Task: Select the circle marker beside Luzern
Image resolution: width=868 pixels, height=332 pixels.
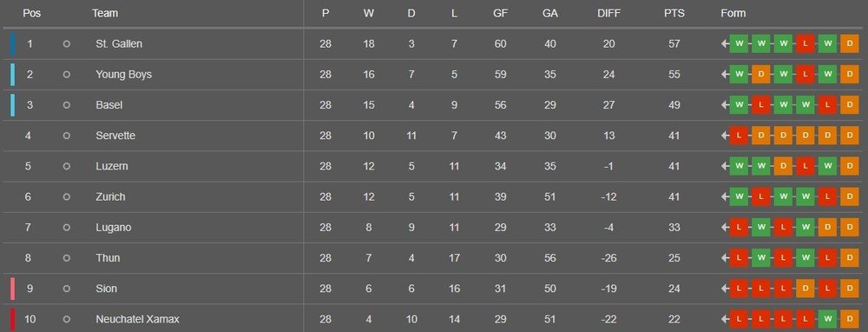Action: 67,166
